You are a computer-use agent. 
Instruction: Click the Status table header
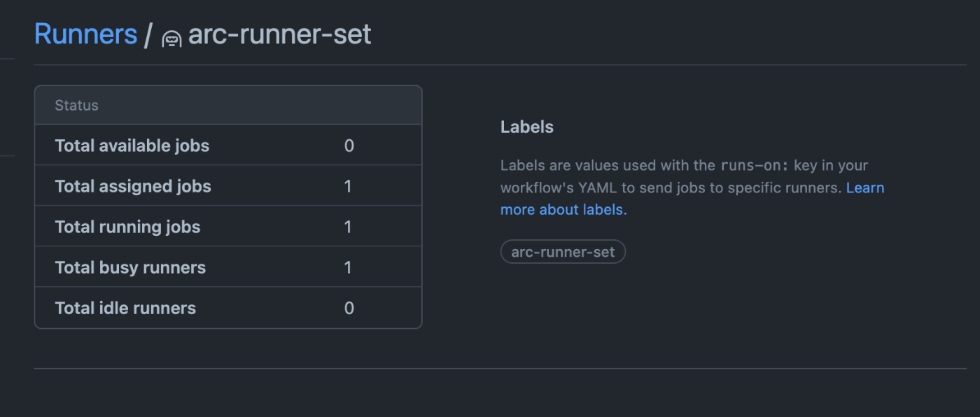(228, 106)
